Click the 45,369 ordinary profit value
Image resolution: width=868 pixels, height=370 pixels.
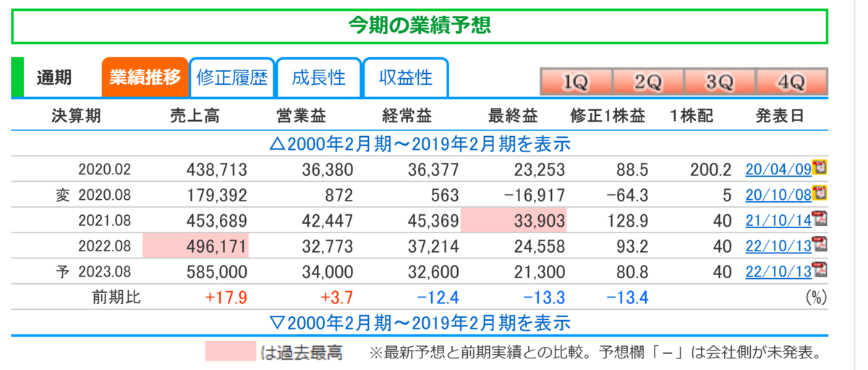pos(434,221)
